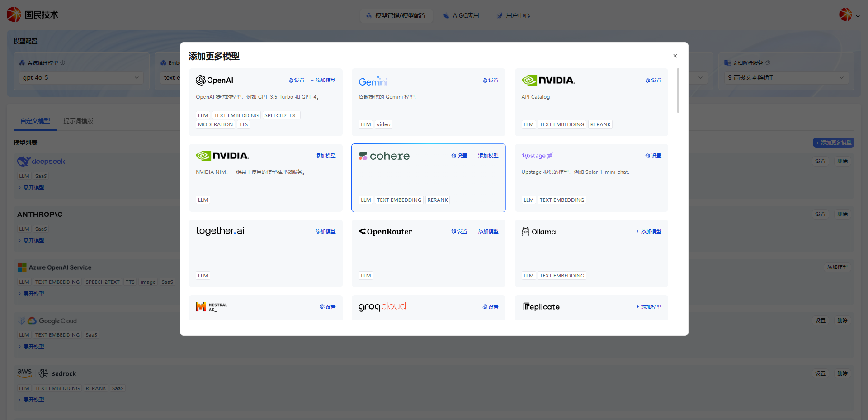The height and width of the screenshot is (420, 868).
Task: Open settings for OpenAI
Action: [x=297, y=80]
